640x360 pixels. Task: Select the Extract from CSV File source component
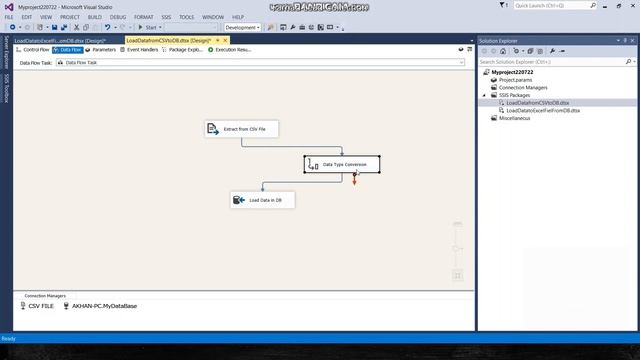[x=242, y=129]
